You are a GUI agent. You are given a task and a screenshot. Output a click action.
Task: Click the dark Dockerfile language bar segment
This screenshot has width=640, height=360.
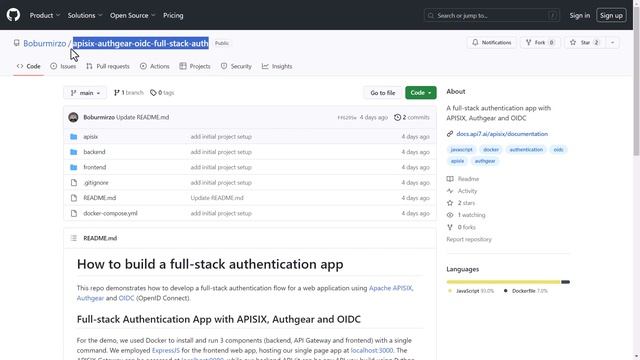click(566, 282)
